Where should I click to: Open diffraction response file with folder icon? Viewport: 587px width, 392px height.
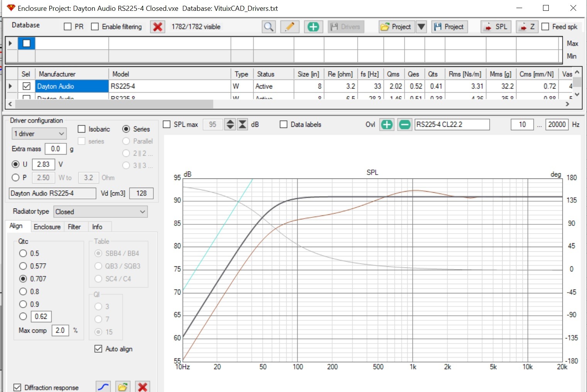point(122,387)
